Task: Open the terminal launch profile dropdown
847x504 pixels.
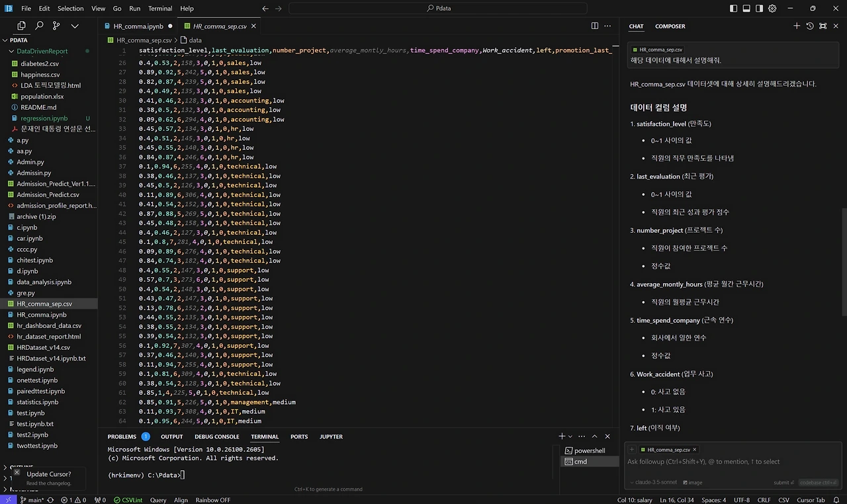Action: [570, 437]
